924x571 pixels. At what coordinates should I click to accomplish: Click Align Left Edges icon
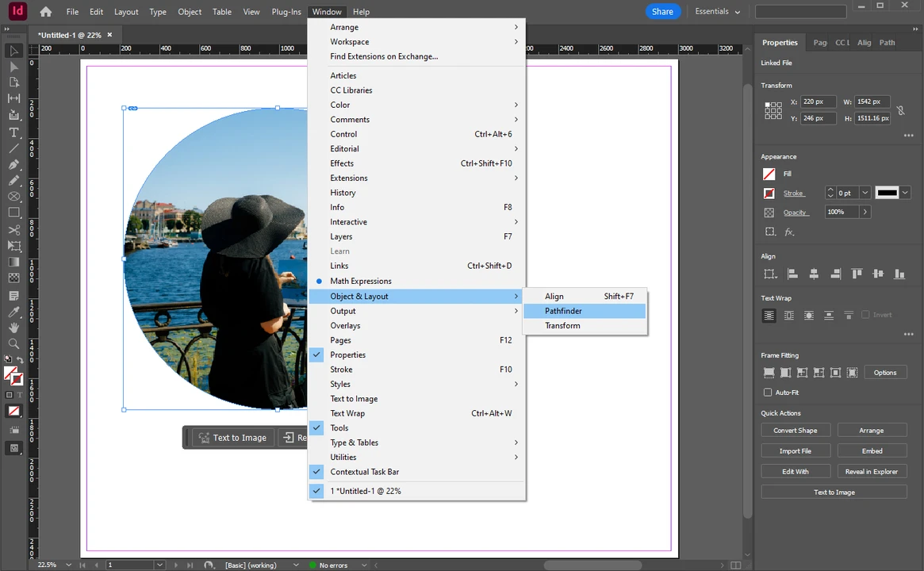click(x=792, y=274)
